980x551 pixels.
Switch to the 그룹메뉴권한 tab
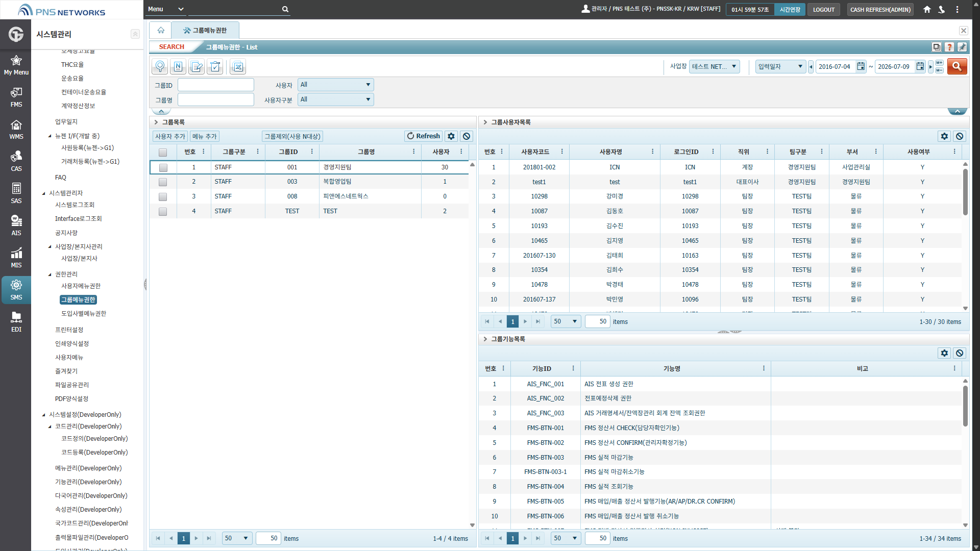click(x=205, y=31)
